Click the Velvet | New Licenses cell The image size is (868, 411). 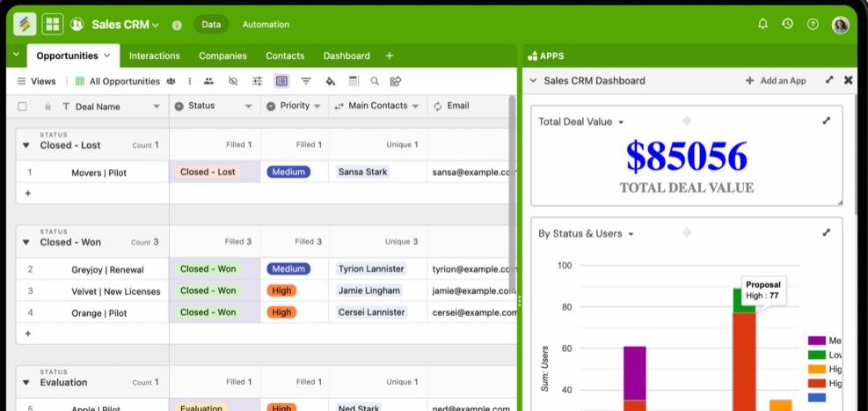pos(116,291)
